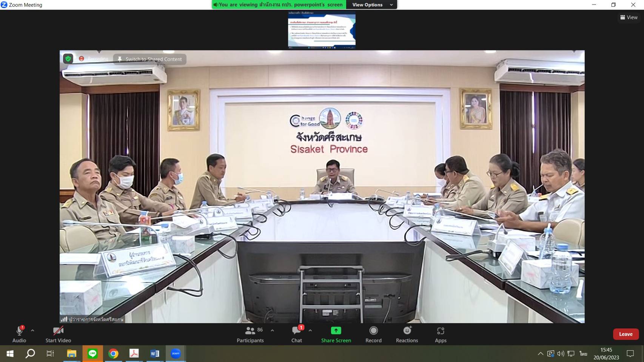Expand the Chat options arrow

click(310, 330)
